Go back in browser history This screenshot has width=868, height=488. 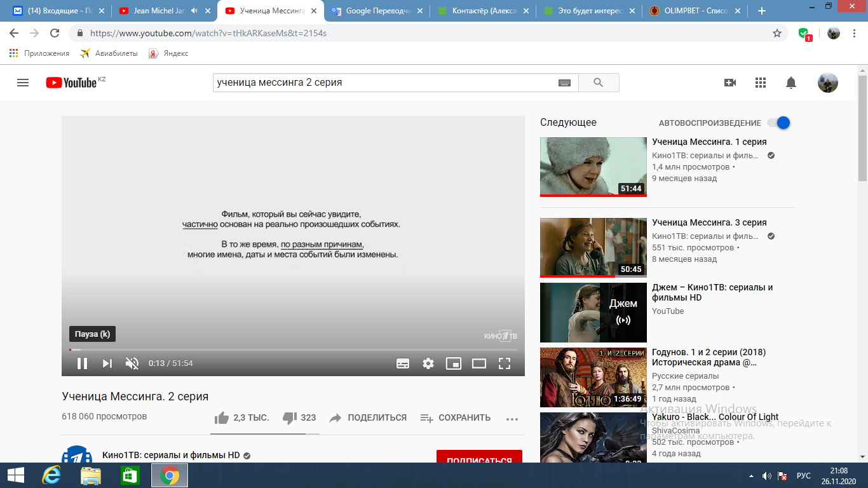[14, 33]
